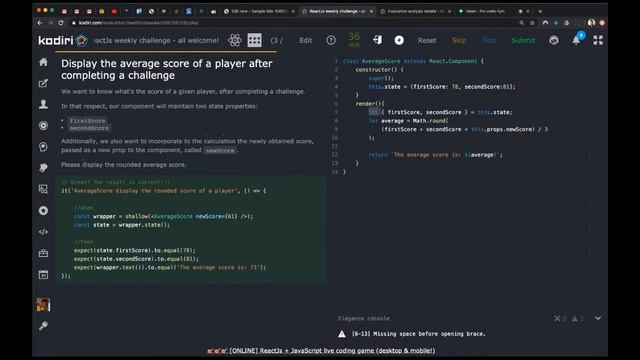Select the target circle icon in sidebar
The image size is (640, 360).
43,125
